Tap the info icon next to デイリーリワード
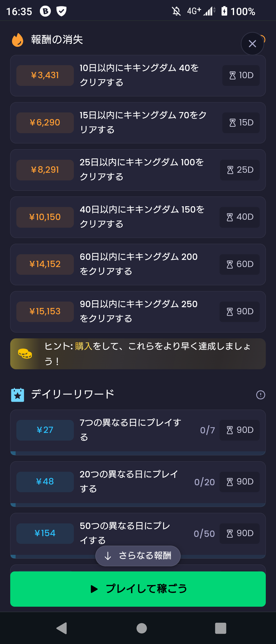The image size is (276, 644). point(260,395)
